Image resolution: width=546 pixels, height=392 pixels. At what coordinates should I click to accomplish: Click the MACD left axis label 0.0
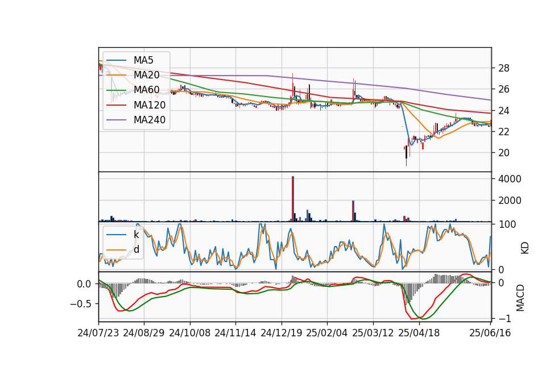click(84, 284)
